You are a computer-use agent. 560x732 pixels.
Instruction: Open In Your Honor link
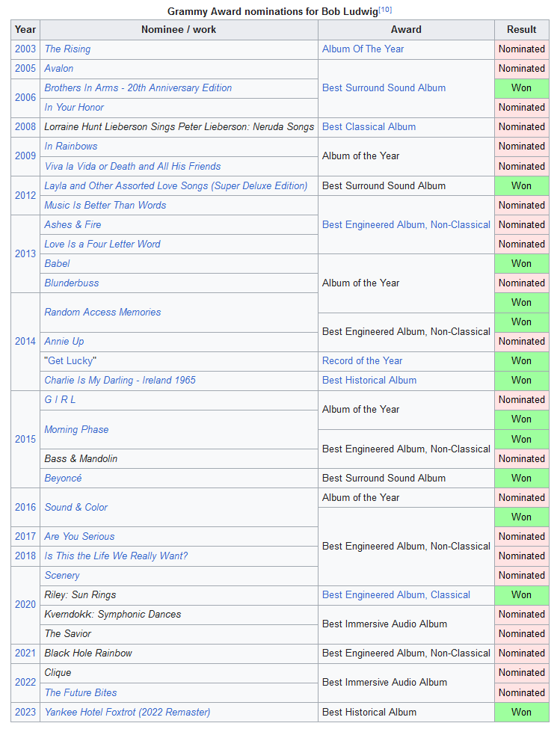74,108
